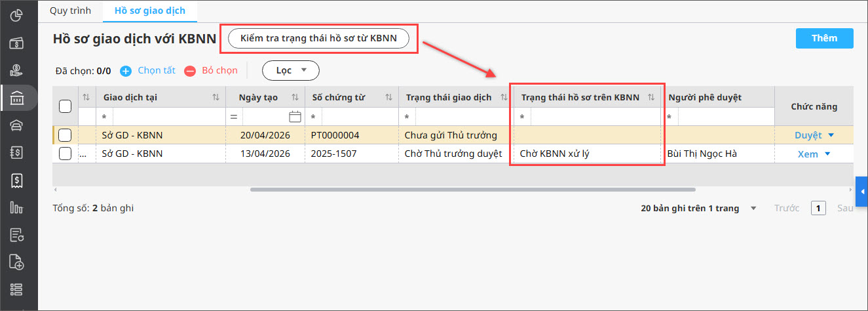This screenshot has width=868, height=311.
Task: Click Kiểm tra trạng thái hồ sơ từ KBNN
Action: coord(319,39)
